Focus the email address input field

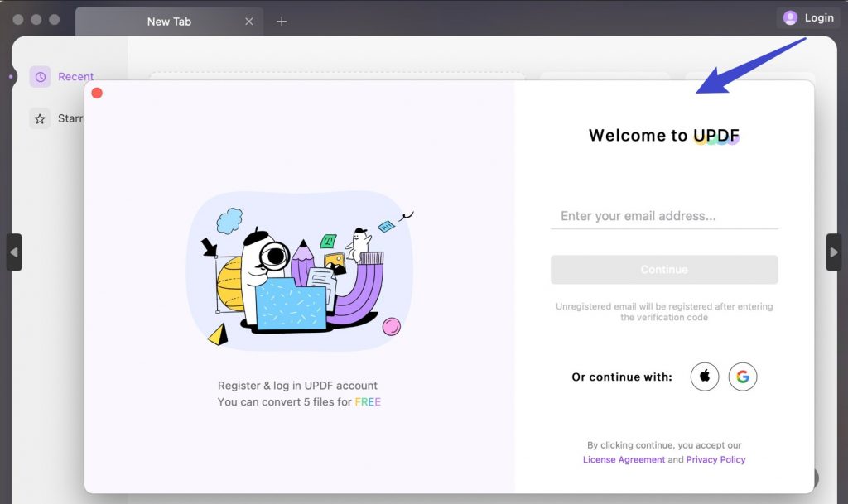[x=664, y=216]
